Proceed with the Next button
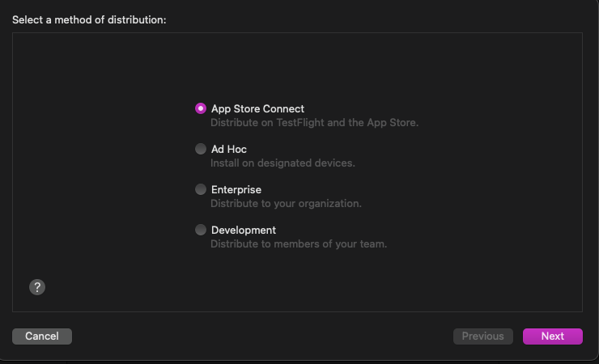This screenshot has width=599, height=364. click(x=552, y=336)
